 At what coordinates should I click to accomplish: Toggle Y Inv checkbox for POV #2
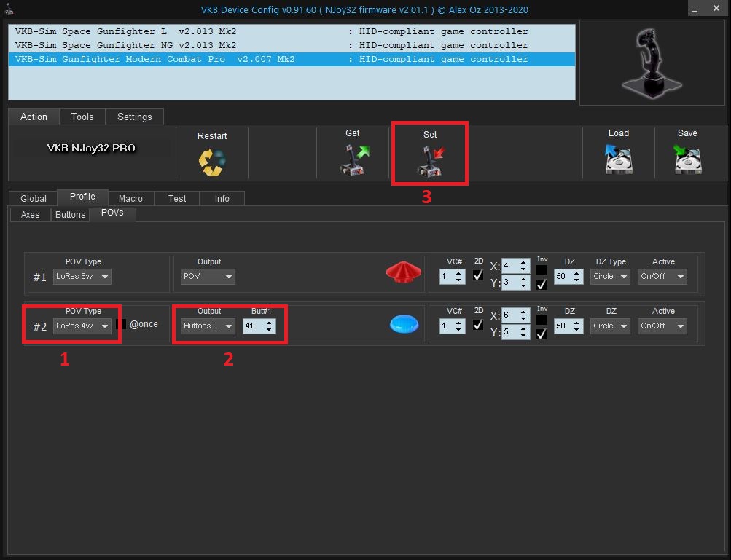(x=542, y=334)
